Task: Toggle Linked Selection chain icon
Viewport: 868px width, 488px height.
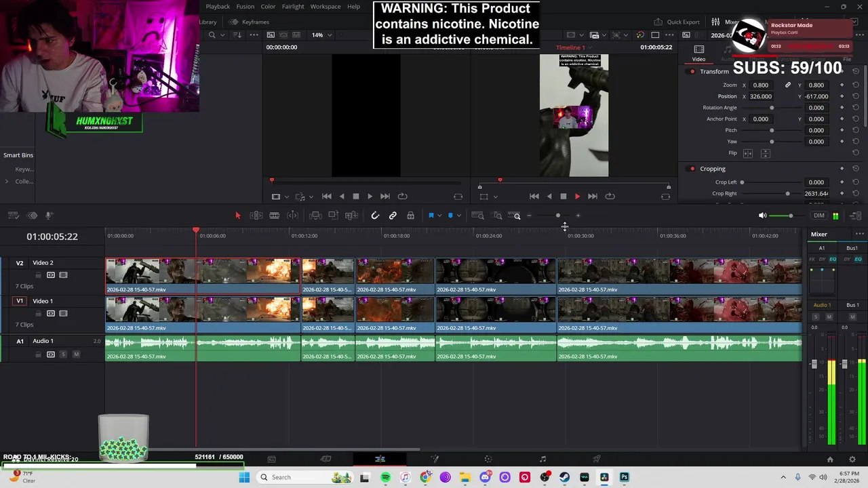Action: [x=393, y=216]
